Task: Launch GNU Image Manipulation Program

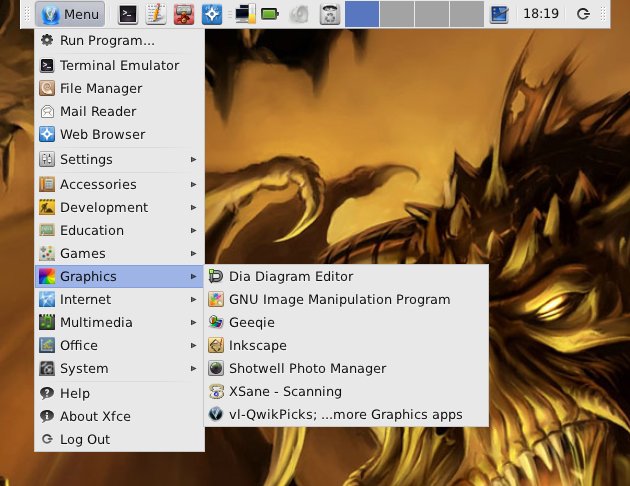Action: tap(339, 299)
